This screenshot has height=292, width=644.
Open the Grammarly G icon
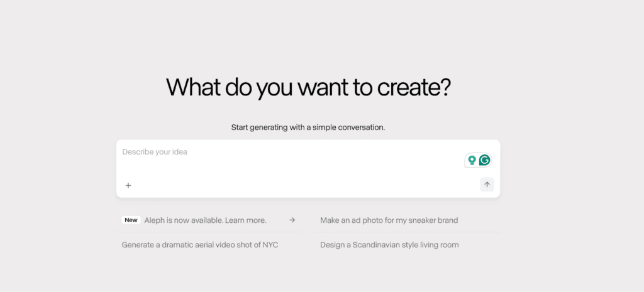(x=485, y=160)
